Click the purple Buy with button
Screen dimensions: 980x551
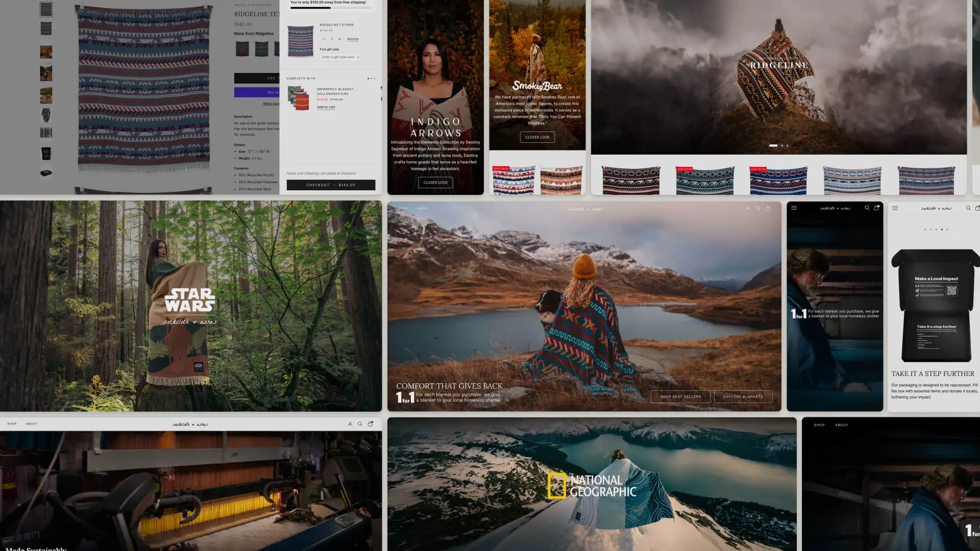[x=257, y=92]
